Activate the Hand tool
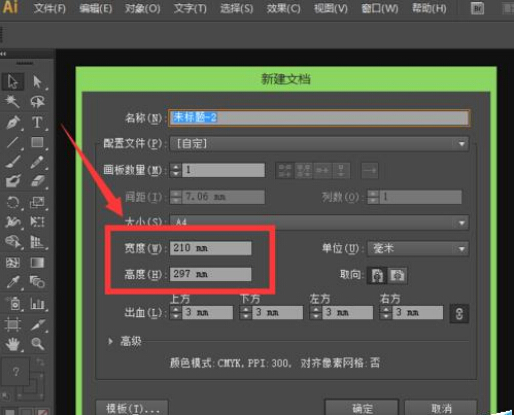 tap(13, 344)
